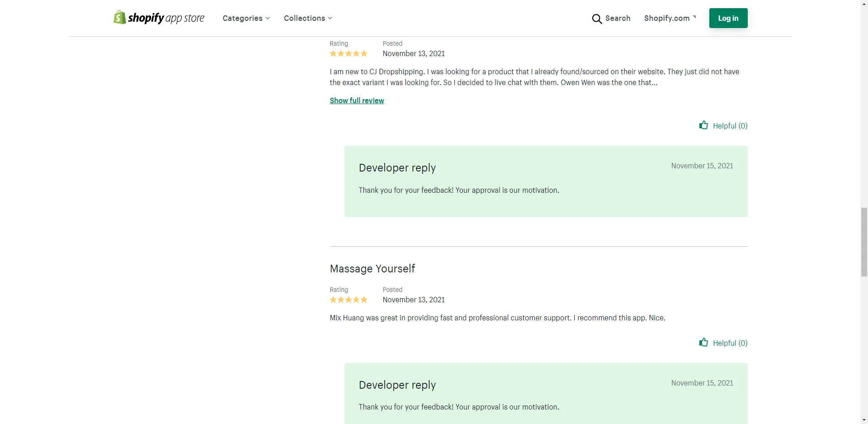Image resolution: width=868 pixels, height=424 pixels.
Task: Click the first Developer reply heading
Action: click(x=397, y=168)
